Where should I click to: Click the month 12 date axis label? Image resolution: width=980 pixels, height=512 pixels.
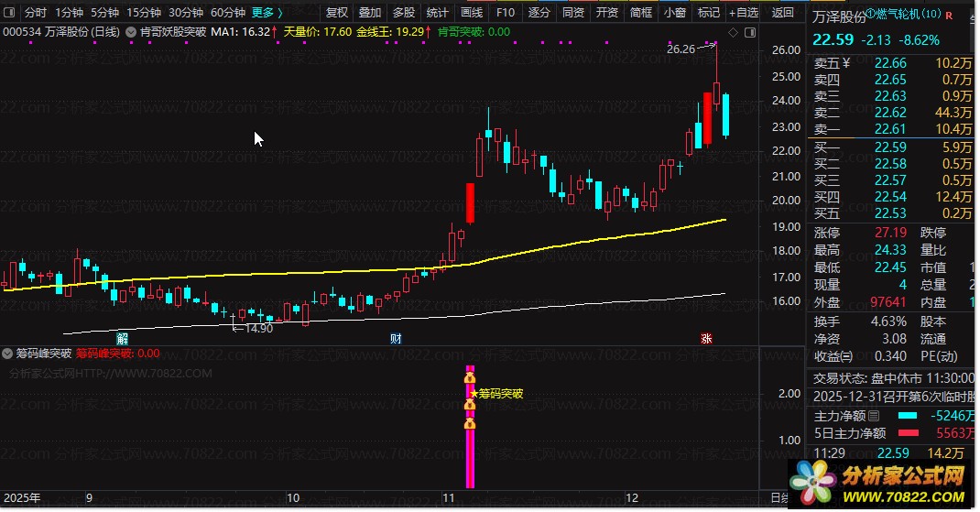tap(632, 498)
